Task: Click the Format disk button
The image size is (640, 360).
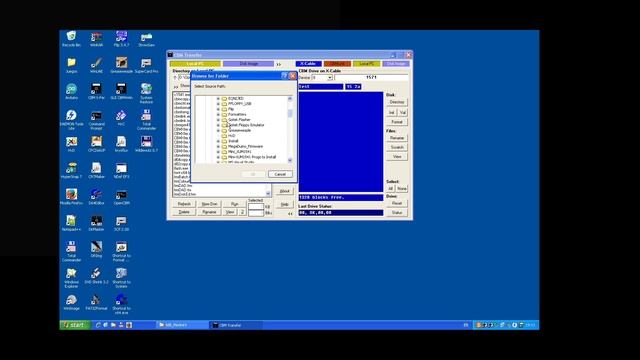Action: (397, 122)
